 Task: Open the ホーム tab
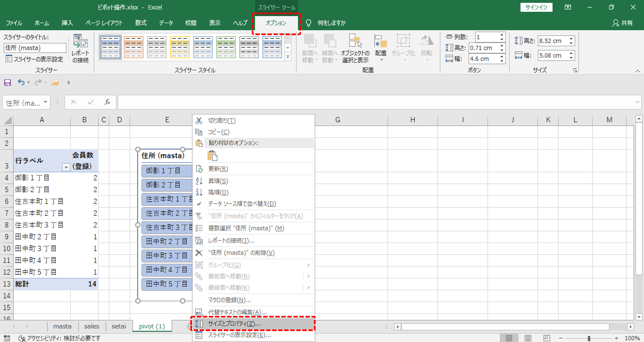42,23
